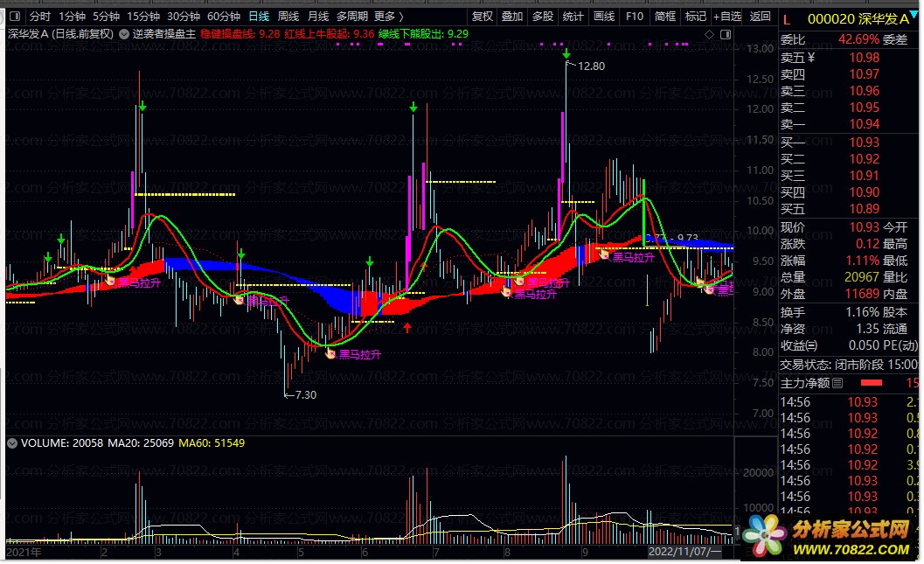Click the 标记 mark button

coord(696,17)
